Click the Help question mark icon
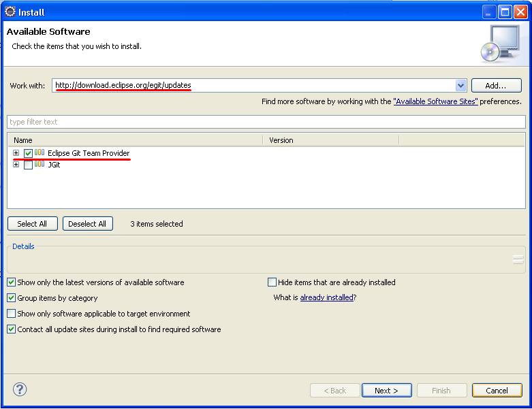Screen dimensions: 532x409 coord(20,389)
